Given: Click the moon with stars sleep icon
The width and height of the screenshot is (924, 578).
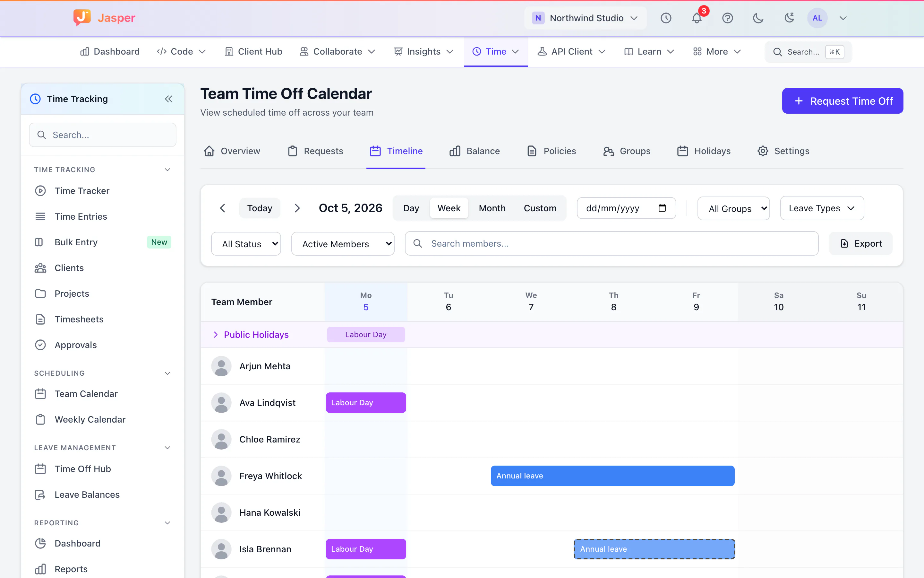Looking at the screenshot, I should [789, 18].
